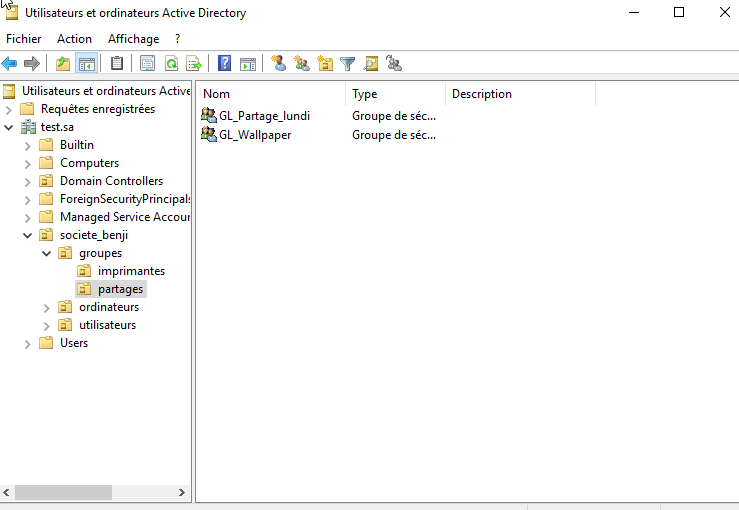Open the Affichage menu
This screenshot has width=739, height=510.
tap(133, 39)
